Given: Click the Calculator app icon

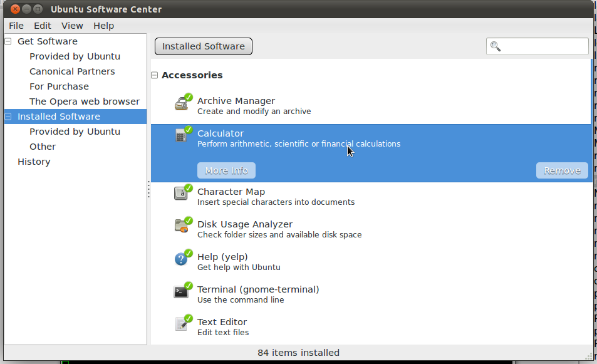Looking at the screenshot, I should point(182,136).
